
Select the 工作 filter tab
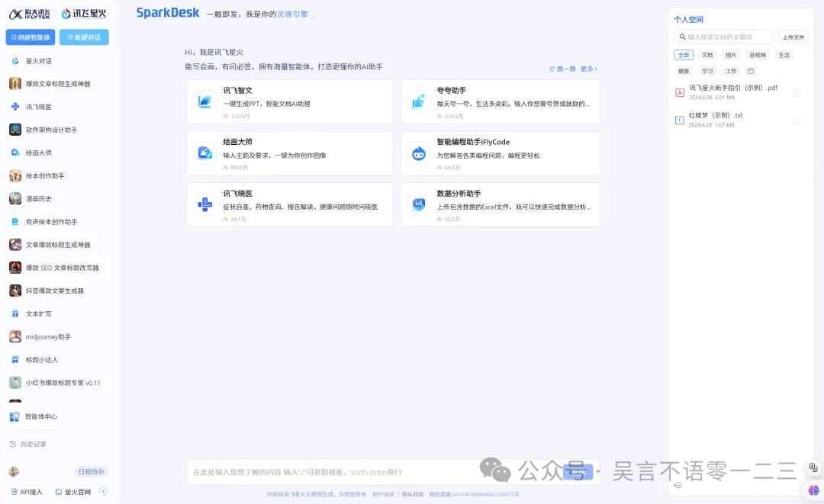click(731, 71)
